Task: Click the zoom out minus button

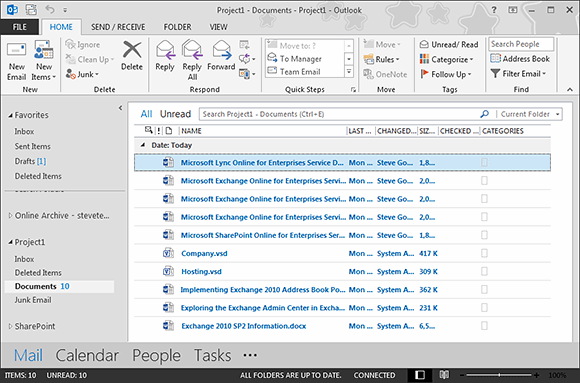Action: 462,375
